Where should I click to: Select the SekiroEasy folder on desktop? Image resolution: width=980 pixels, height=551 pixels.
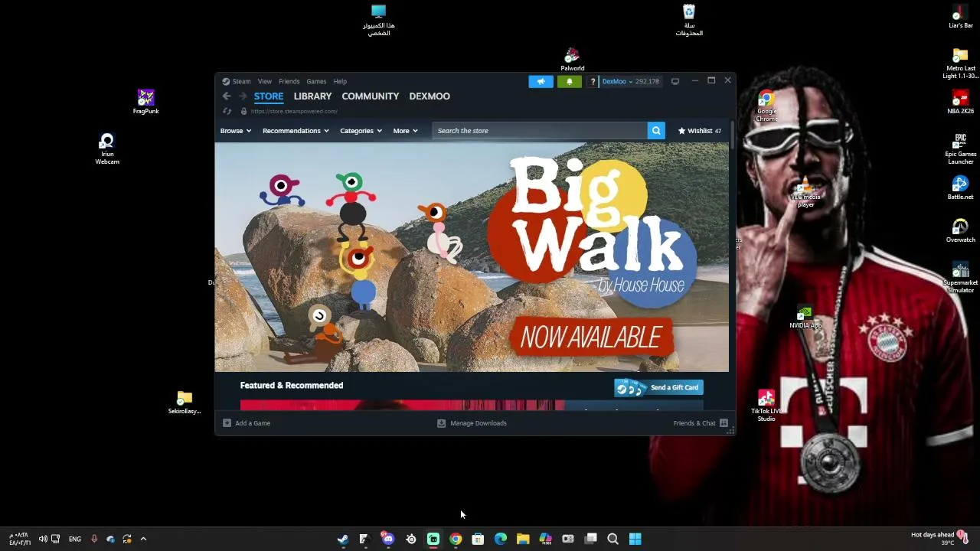tap(185, 403)
